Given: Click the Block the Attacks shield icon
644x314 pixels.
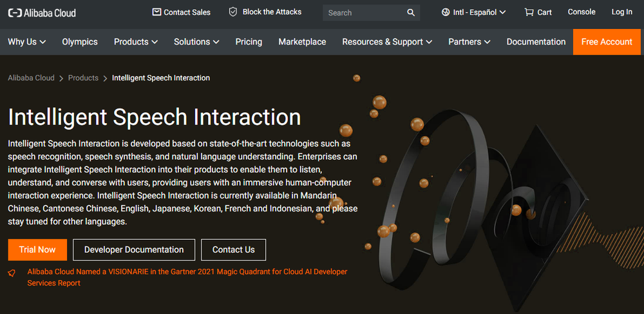Looking at the screenshot, I should [233, 12].
